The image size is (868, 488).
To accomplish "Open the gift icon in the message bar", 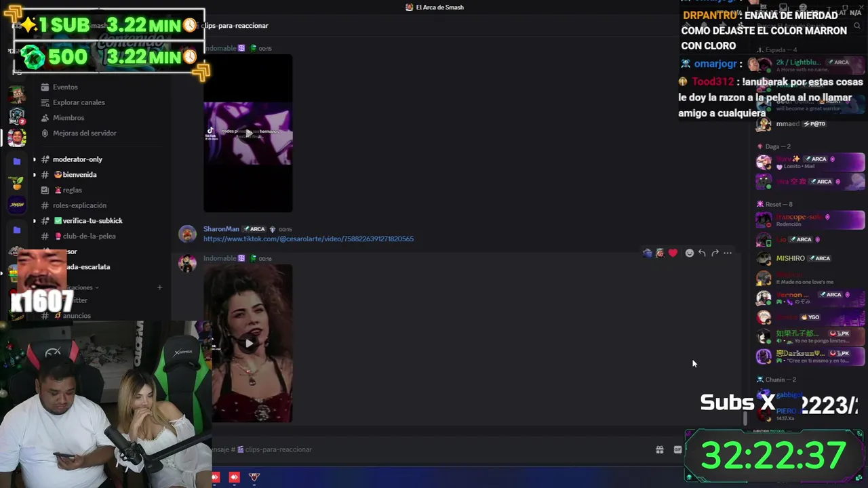I will (x=659, y=449).
